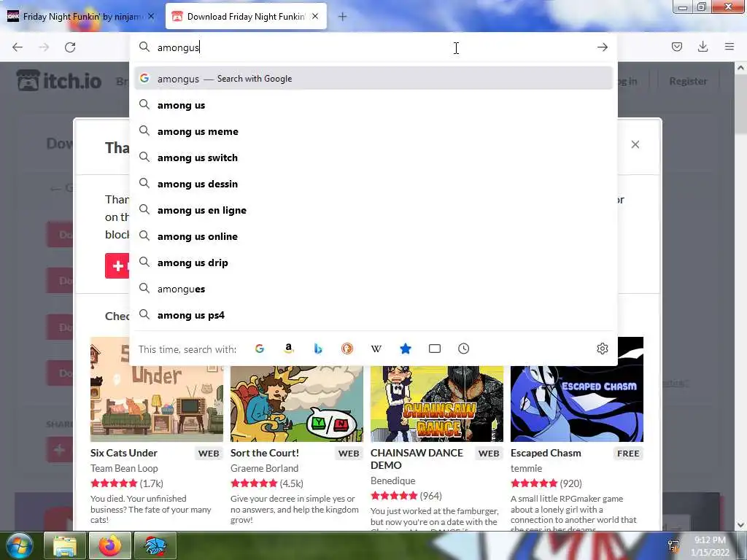Select 'amongus — Search with Google' suggestion

click(x=373, y=79)
